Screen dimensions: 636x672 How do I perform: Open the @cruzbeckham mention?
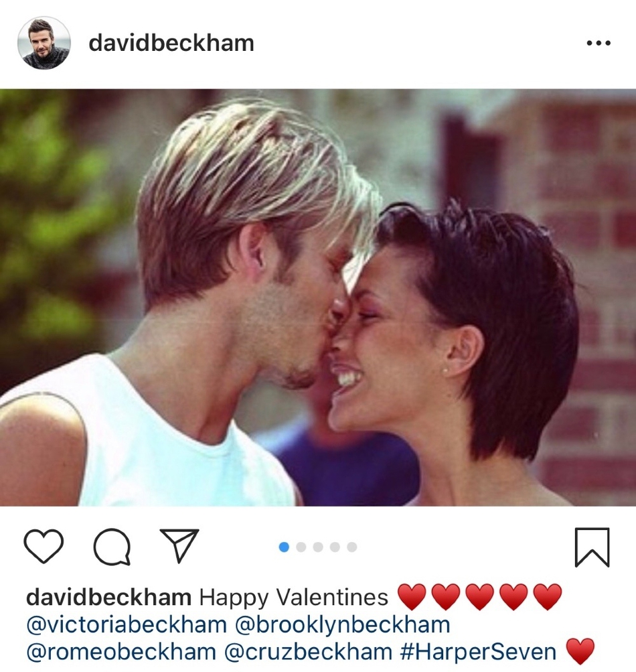click(309, 652)
